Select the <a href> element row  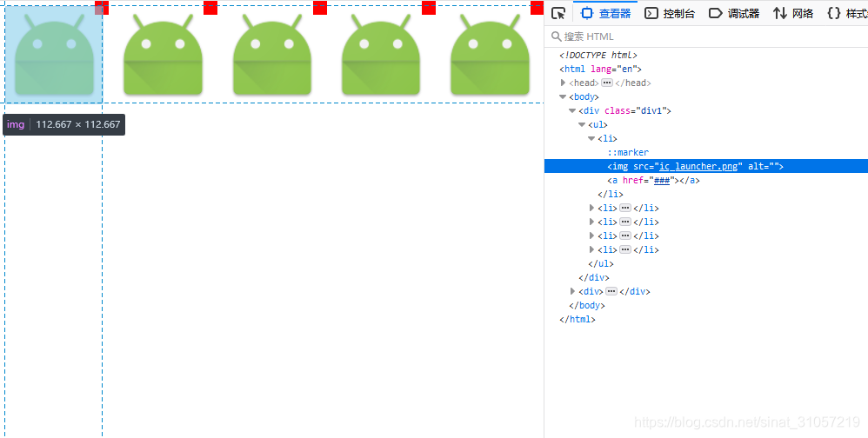[x=653, y=180]
